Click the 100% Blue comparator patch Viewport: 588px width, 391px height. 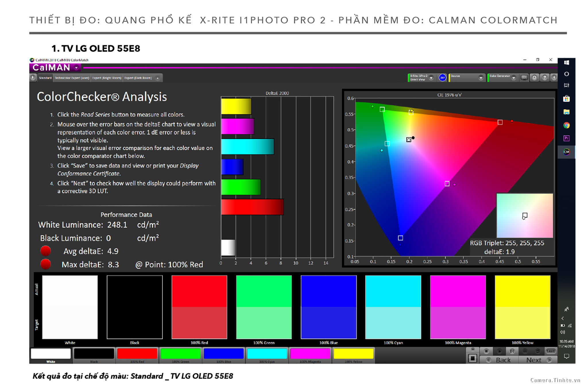pyautogui.click(x=329, y=307)
